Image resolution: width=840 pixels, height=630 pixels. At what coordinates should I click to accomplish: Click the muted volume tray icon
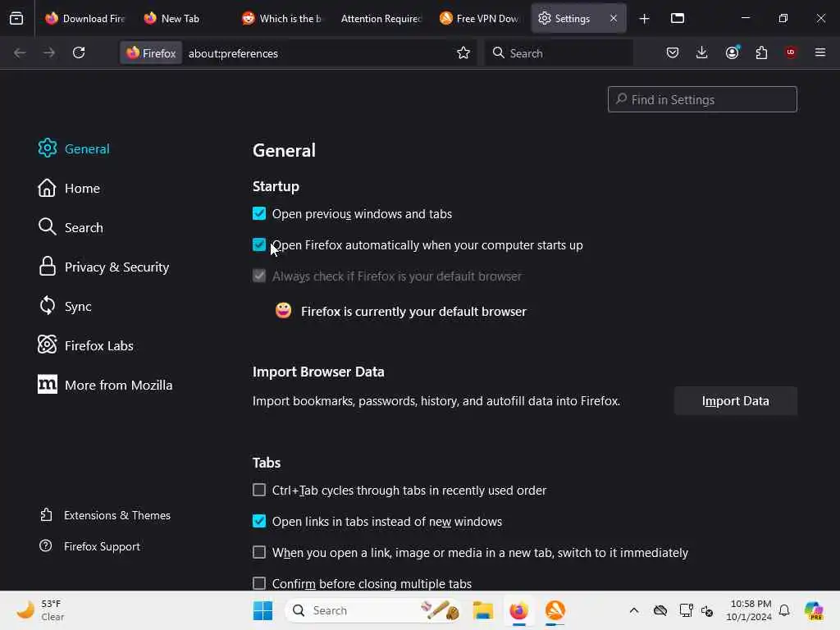point(707,610)
